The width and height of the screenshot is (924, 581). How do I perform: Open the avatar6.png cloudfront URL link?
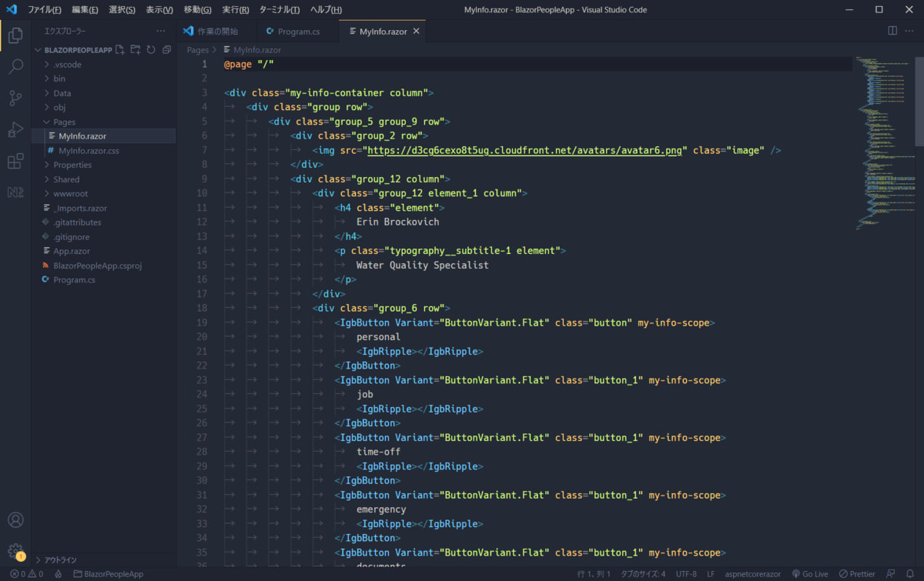tap(524, 151)
